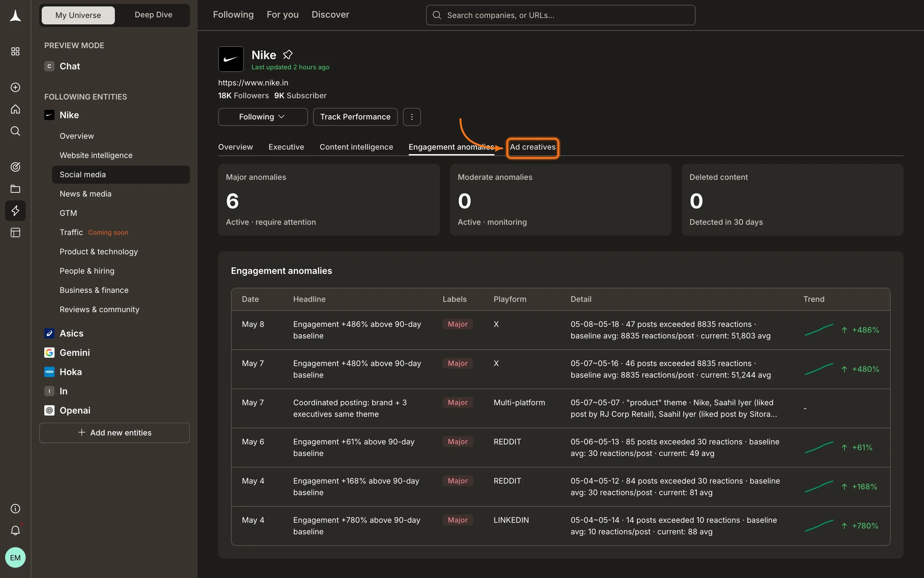Click Add new entities button
The width and height of the screenshot is (924, 578).
(x=115, y=433)
